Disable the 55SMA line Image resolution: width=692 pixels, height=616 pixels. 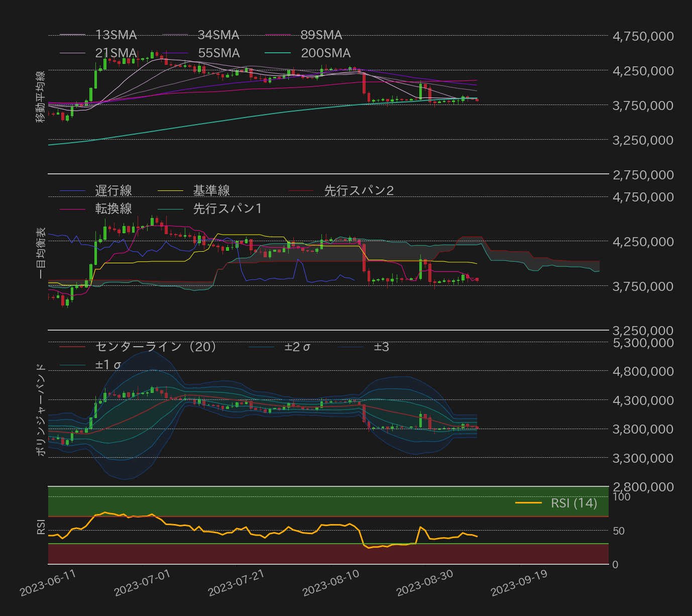click(218, 53)
